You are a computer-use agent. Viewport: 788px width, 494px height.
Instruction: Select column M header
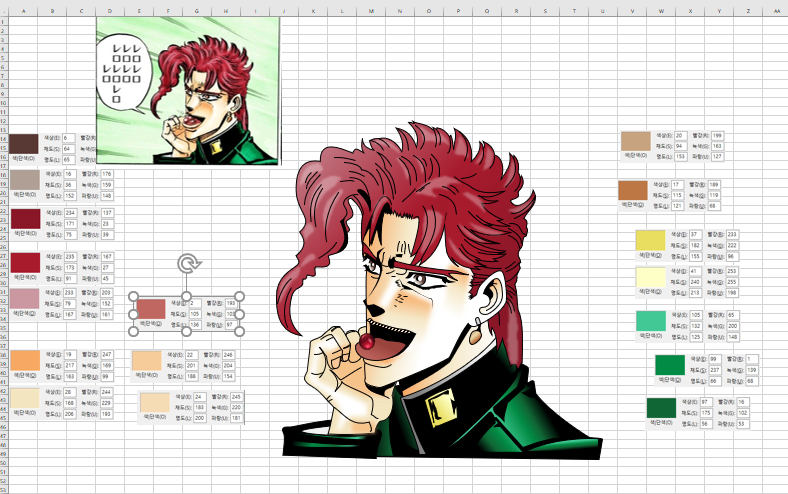[x=371, y=11]
